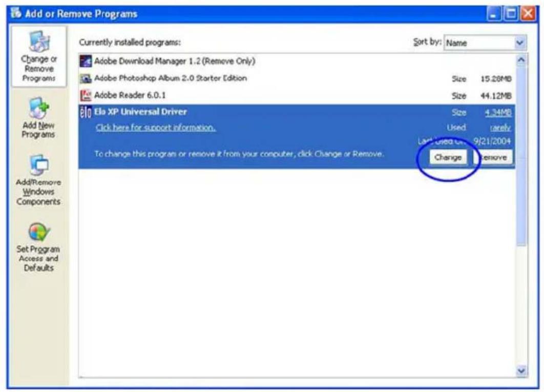The width and height of the screenshot is (544, 392).
Task: Maximize the Add or Remove Programs window
Action: coord(511,14)
